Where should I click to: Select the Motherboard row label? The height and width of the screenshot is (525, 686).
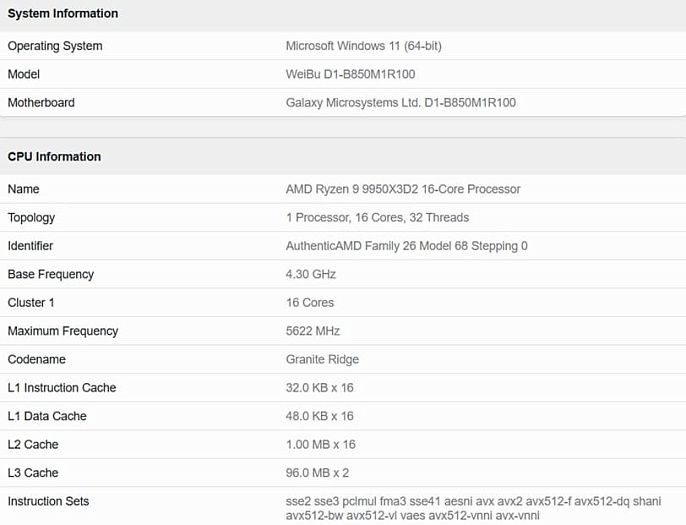click(x=41, y=103)
